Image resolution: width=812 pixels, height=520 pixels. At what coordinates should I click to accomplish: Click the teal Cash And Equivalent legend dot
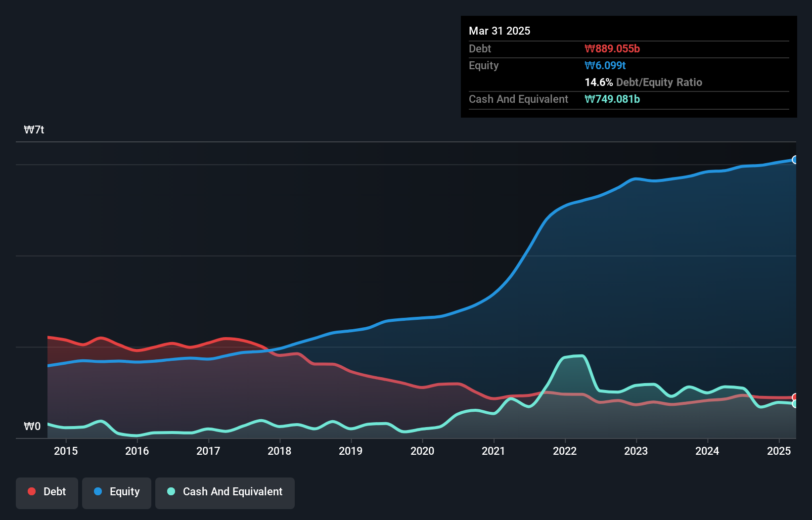click(x=171, y=491)
